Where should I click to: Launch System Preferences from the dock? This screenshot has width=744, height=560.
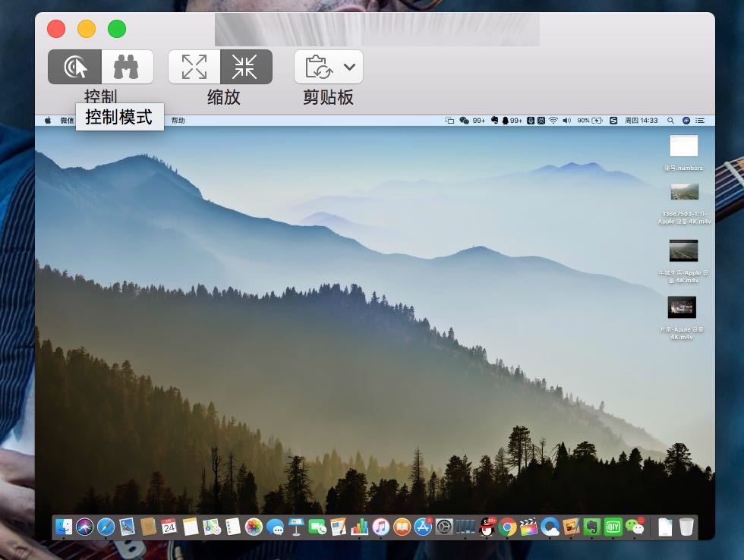[x=444, y=527]
